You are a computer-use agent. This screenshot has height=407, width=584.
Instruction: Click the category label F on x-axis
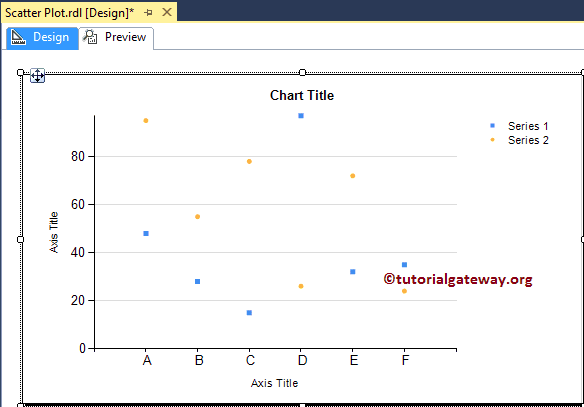405,360
